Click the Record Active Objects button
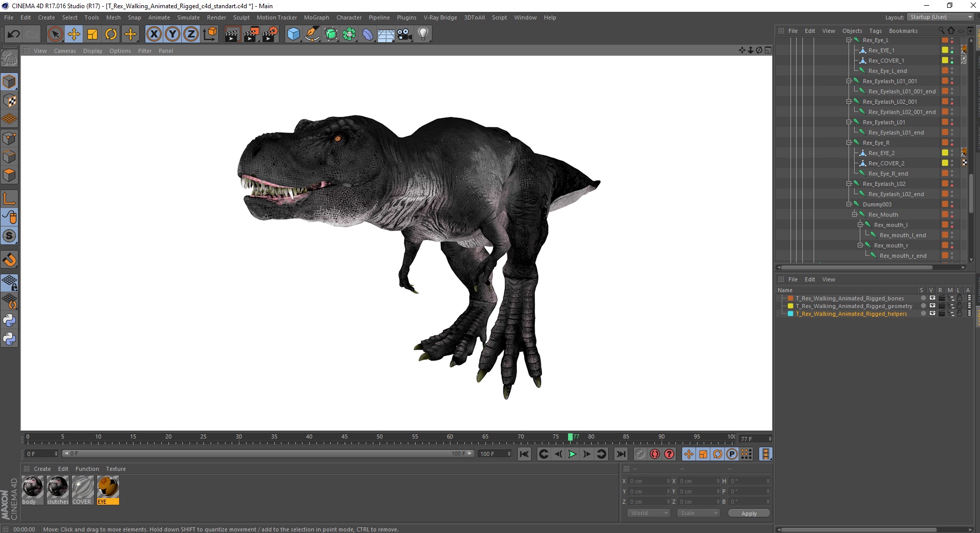980x533 pixels. click(640, 454)
